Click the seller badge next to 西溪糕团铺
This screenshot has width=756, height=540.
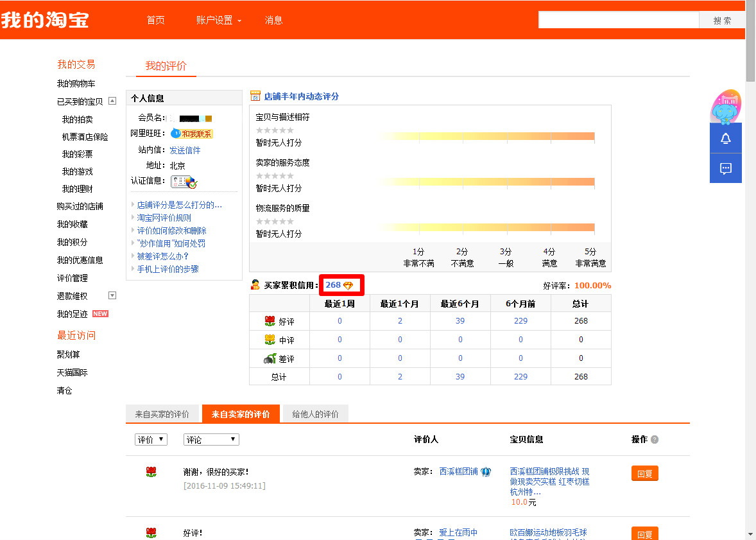coord(486,471)
